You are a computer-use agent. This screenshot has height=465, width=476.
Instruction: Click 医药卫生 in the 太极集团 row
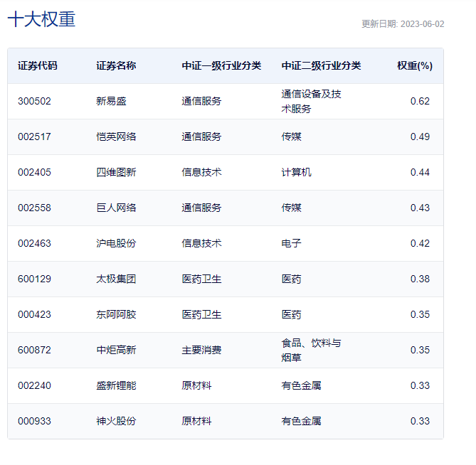tap(201, 279)
